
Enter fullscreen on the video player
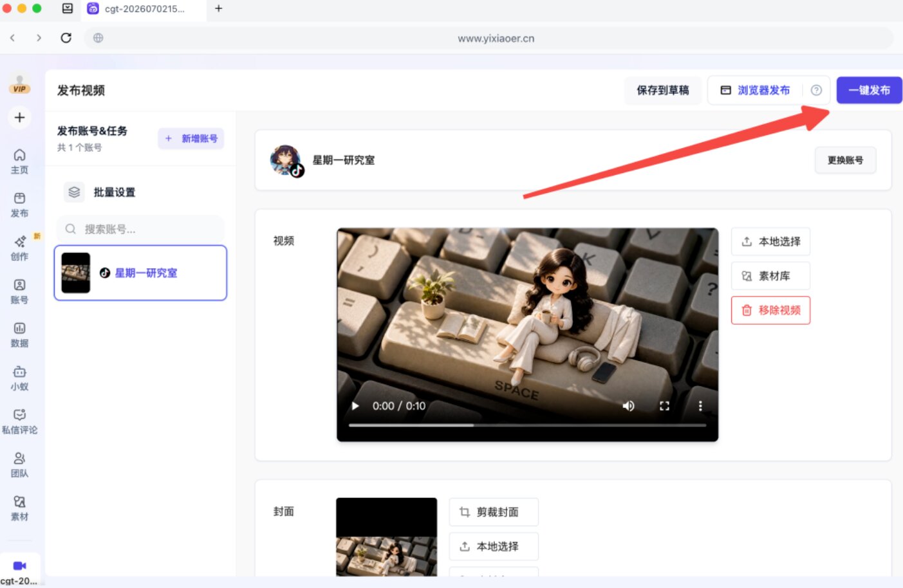[664, 406]
